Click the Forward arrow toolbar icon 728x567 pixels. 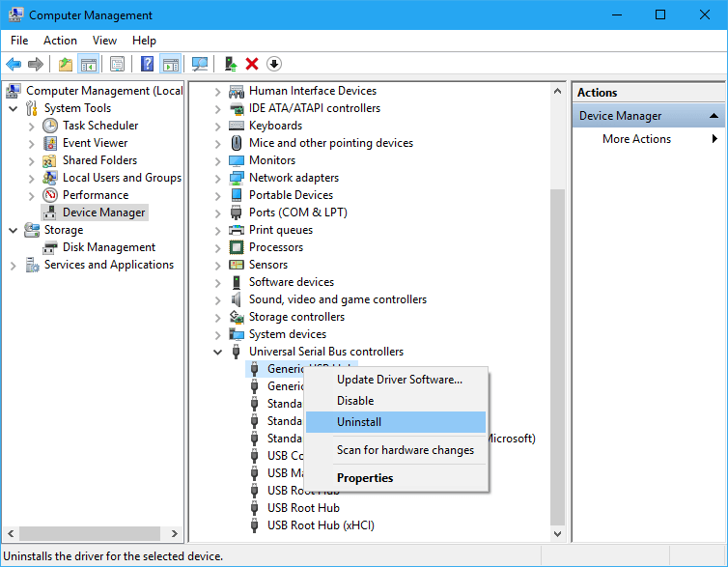[36, 64]
